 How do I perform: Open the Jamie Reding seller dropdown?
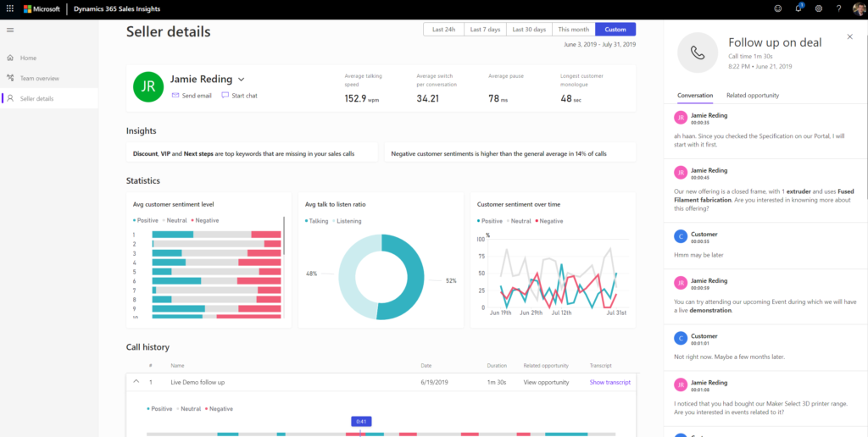coord(242,80)
